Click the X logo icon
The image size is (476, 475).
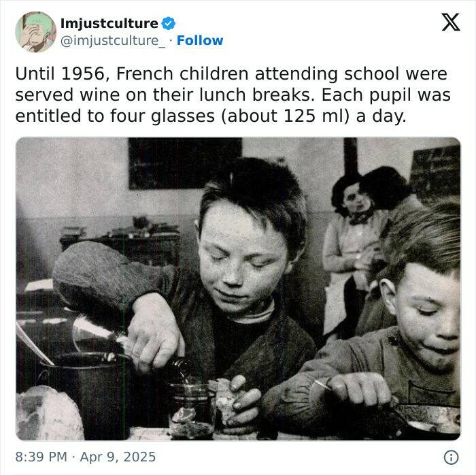(x=451, y=22)
